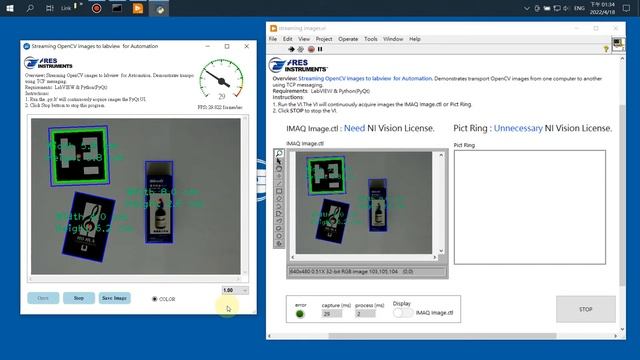Select the COLOR radio button

tap(155, 299)
